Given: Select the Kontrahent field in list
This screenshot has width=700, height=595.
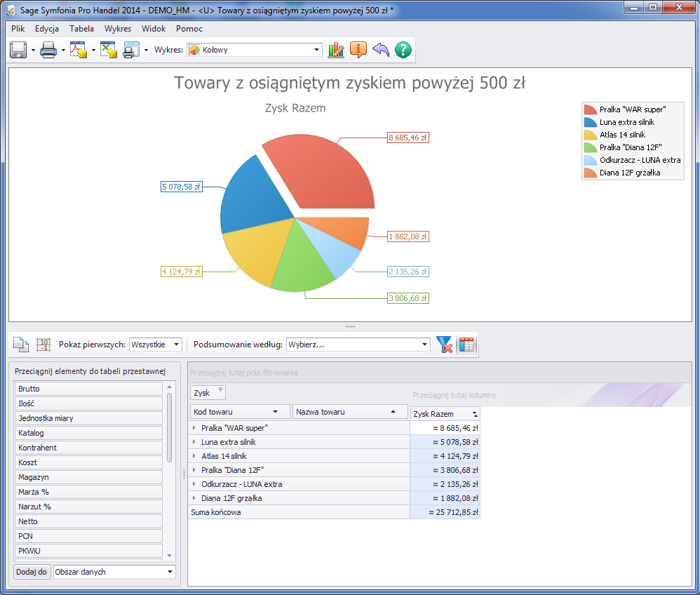Looking at the screenshot, I should (88, 448).
